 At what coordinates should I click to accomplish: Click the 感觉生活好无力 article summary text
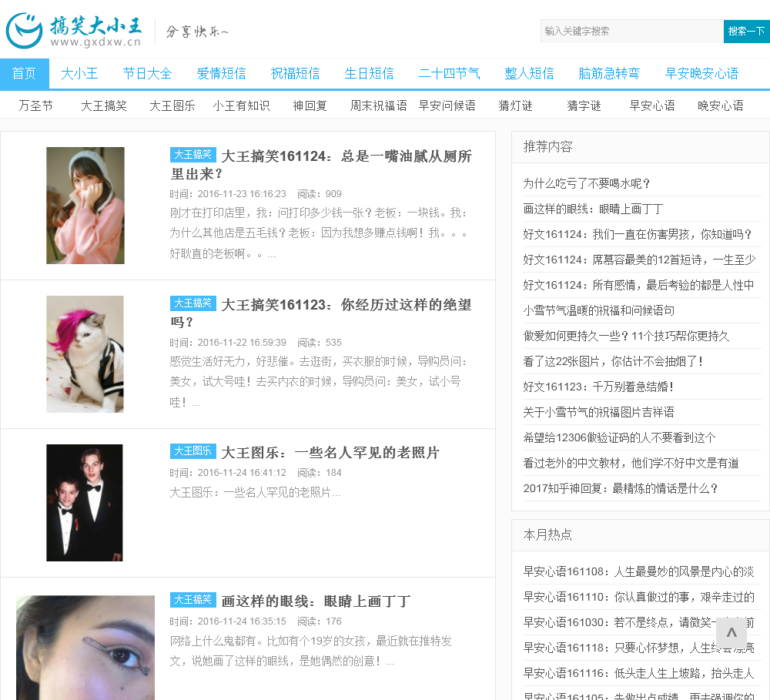click(319, 382)
